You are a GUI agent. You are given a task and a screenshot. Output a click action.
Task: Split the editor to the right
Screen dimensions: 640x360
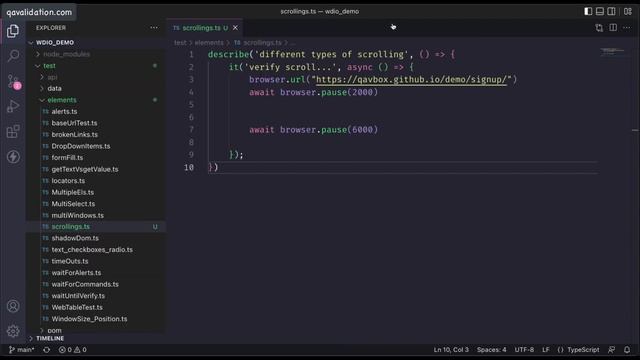[x=613, y=28]
